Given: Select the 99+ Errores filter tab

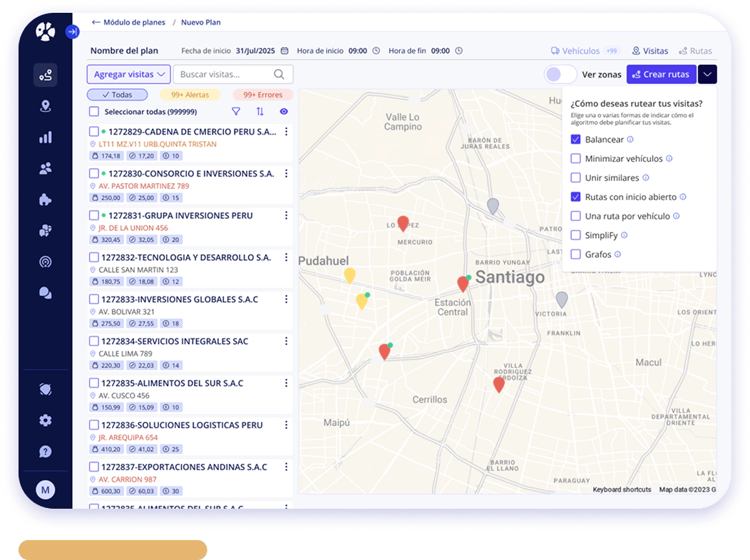Looking at the screenshot, I should click(x=262, y=95).
